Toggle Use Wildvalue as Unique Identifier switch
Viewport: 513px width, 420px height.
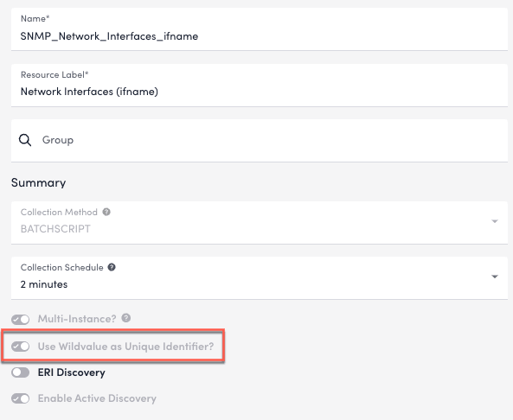point(20,347)
